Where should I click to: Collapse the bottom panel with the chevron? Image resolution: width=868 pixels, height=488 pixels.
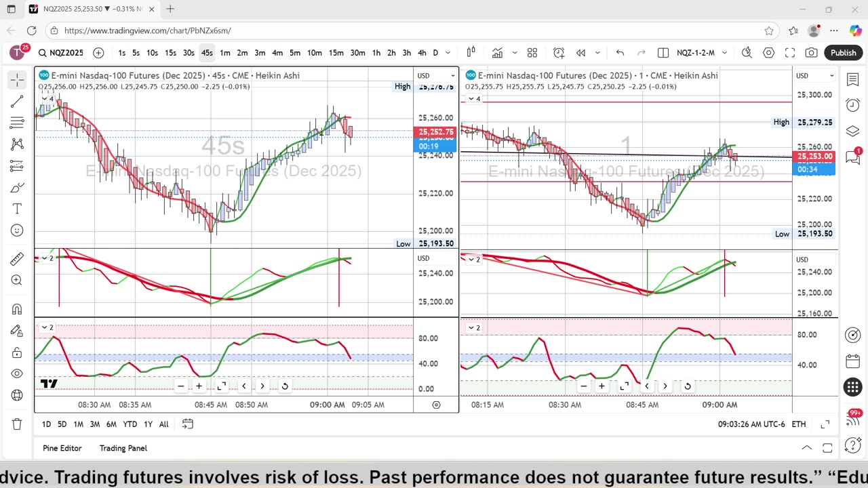(806, 448)
